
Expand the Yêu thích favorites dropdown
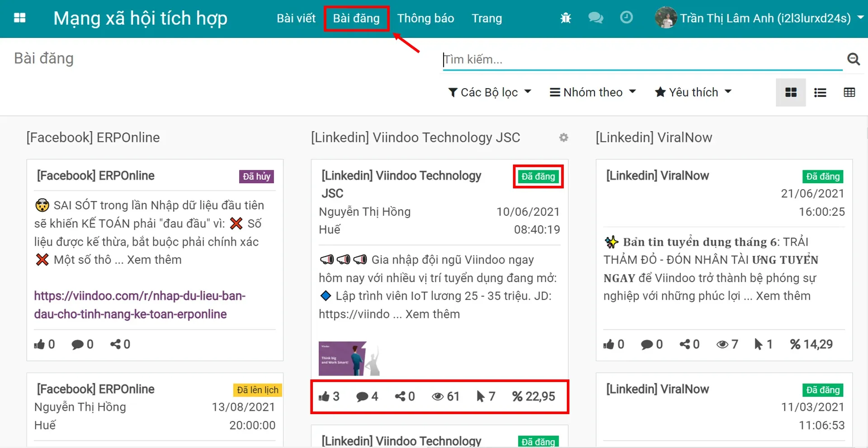pos(693,92)
